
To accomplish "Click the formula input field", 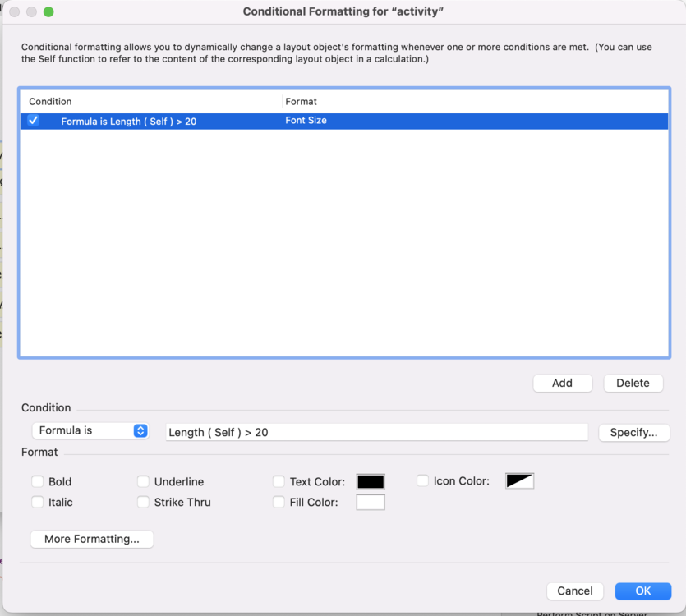I will (376, 432).
